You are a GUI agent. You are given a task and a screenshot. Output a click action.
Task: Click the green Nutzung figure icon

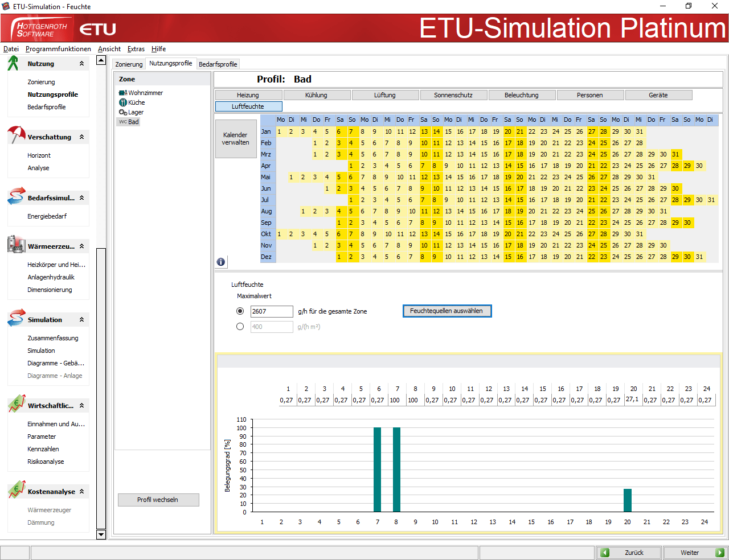pos(14,63)
